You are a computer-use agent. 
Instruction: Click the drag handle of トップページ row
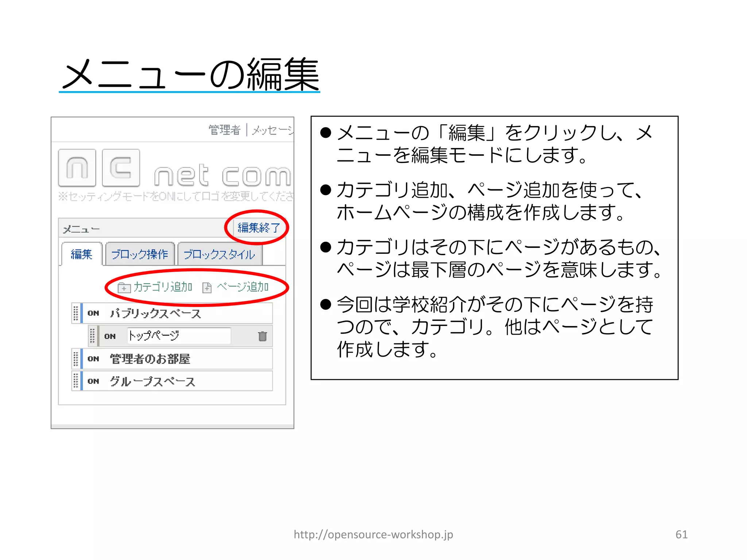(92, 336)
